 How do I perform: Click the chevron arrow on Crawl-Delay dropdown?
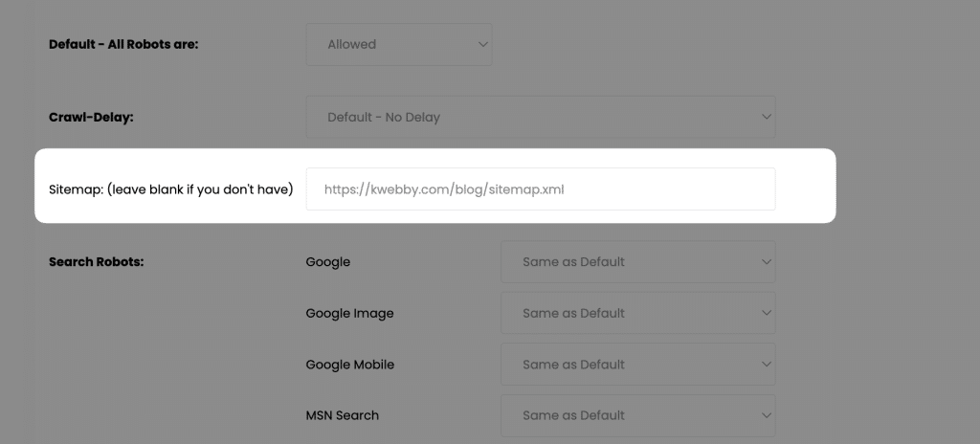click(x=766, y=117)
